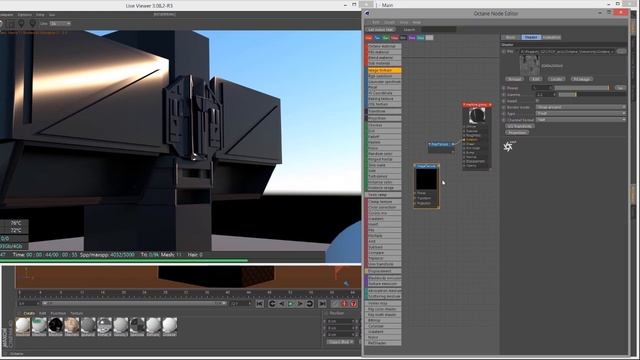Viewport: 640px width, 360px height.
Task: Jump to the end of the timeline
Action: 322,304
